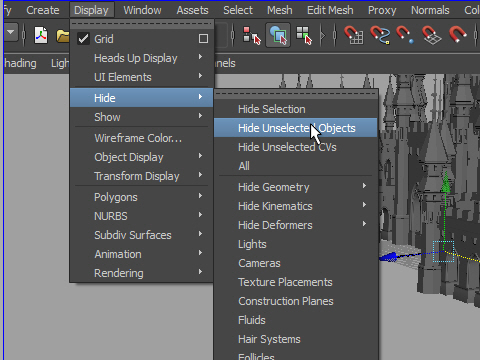Open Hide Deformers submenu
This screenshot has height=360, width=480.
click(x=296, y=225)
